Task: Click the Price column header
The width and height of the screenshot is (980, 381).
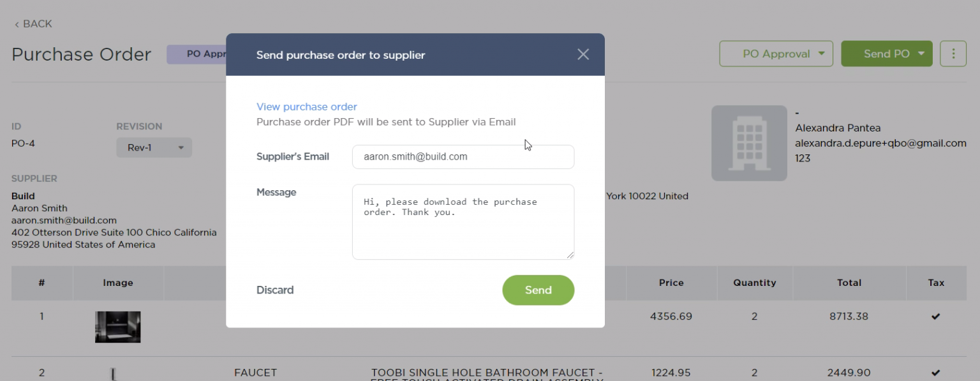Action: (671, 283)
